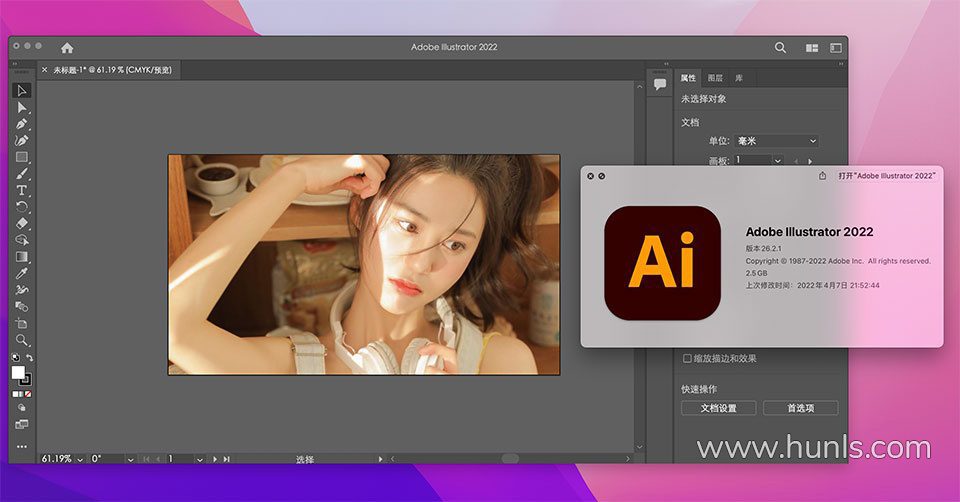The image size is (960, 502).
Task: Click the 文档设置 button
Action: coord(719,408)
